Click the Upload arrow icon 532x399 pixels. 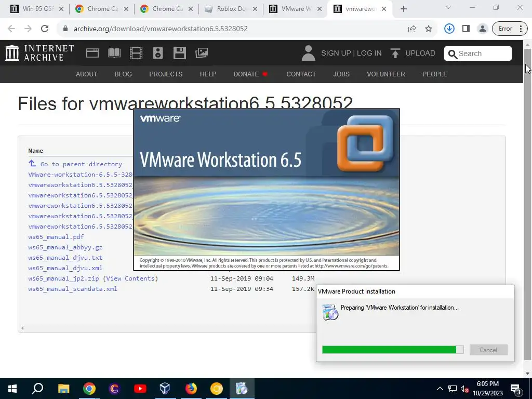(x=395, y=53)
